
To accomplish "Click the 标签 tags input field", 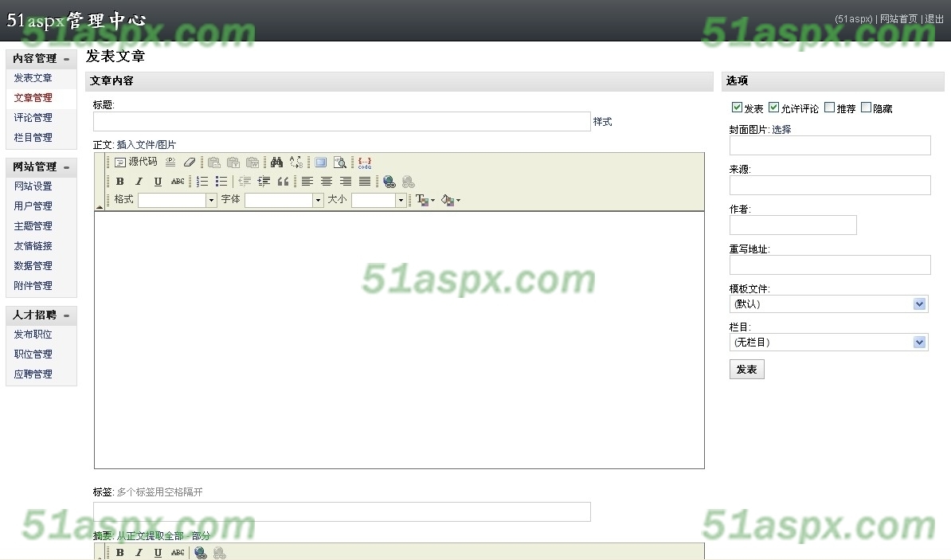I will tap(342, 511).
